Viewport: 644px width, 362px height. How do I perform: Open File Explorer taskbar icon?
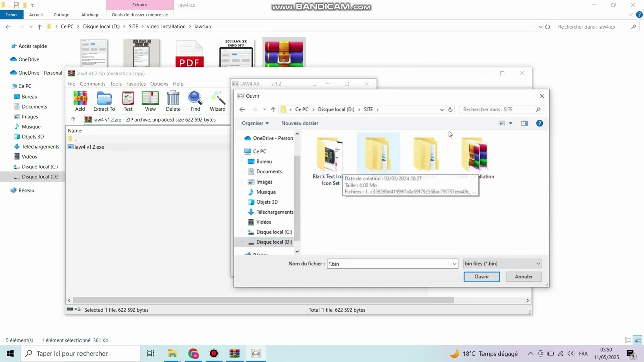172,353
